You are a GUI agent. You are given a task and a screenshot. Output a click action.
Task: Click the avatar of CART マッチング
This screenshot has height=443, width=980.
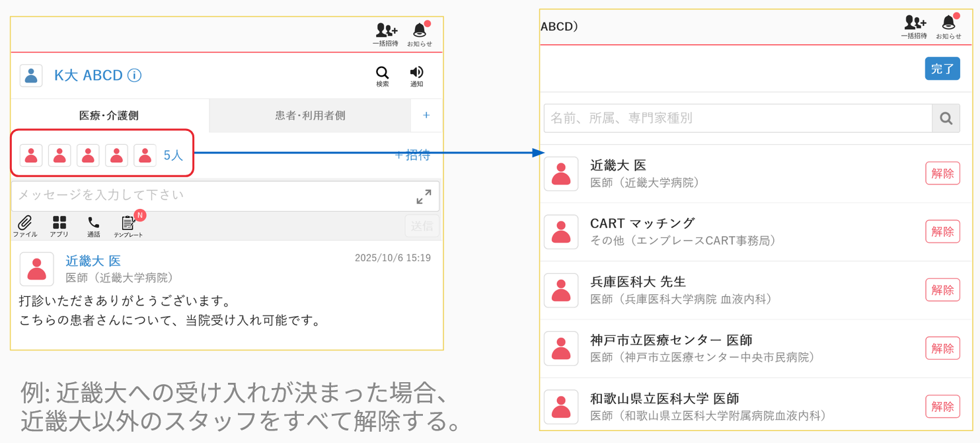[x=561, y=232]
